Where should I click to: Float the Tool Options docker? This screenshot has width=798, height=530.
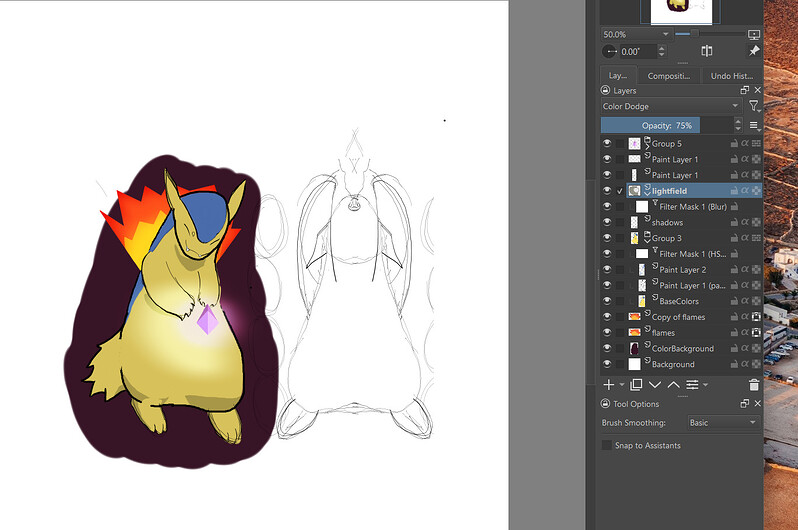point(745,403)
